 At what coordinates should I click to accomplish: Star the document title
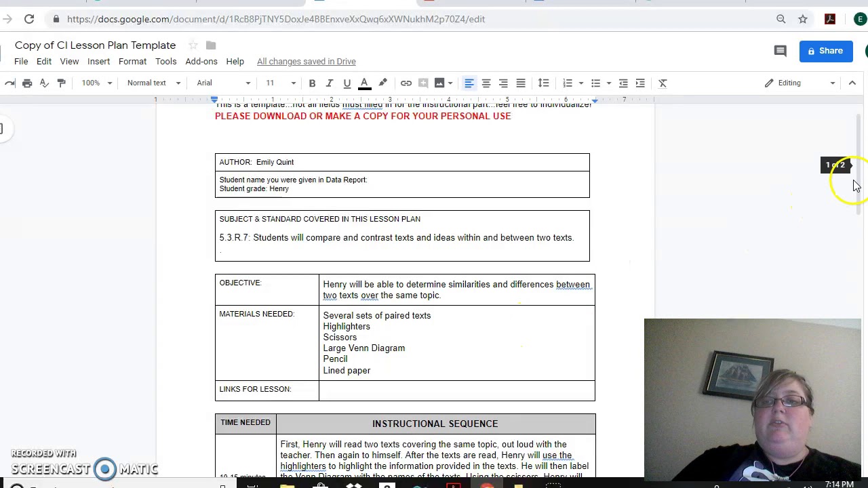coord(193,45)
